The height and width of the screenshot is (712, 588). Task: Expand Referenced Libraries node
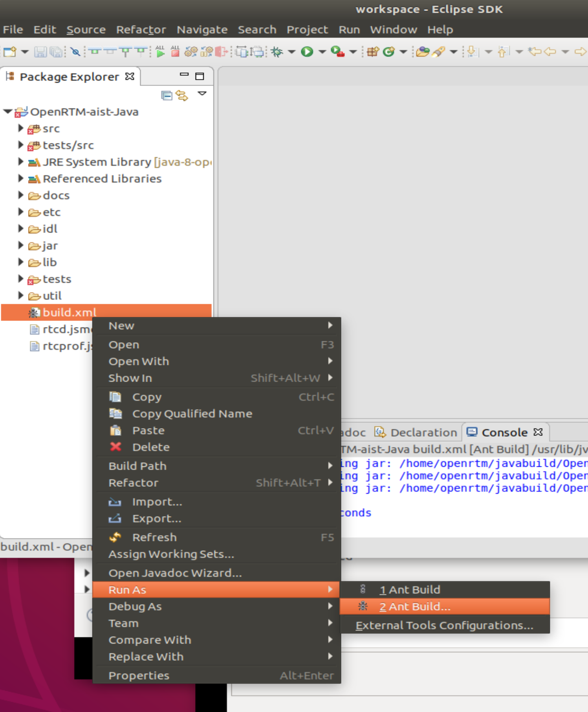click(x=20, y=178)
